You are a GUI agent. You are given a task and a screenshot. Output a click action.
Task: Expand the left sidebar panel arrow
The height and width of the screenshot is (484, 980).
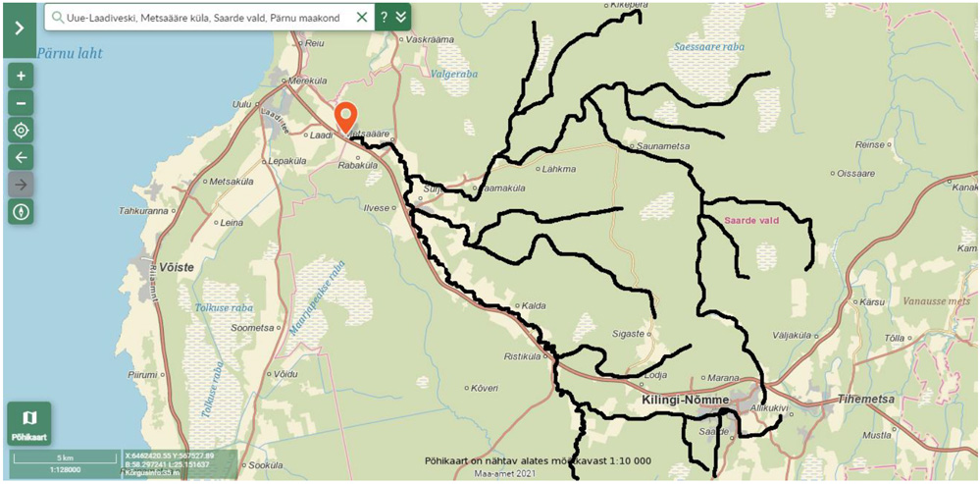pyautogui.click(x=20, y=28)
